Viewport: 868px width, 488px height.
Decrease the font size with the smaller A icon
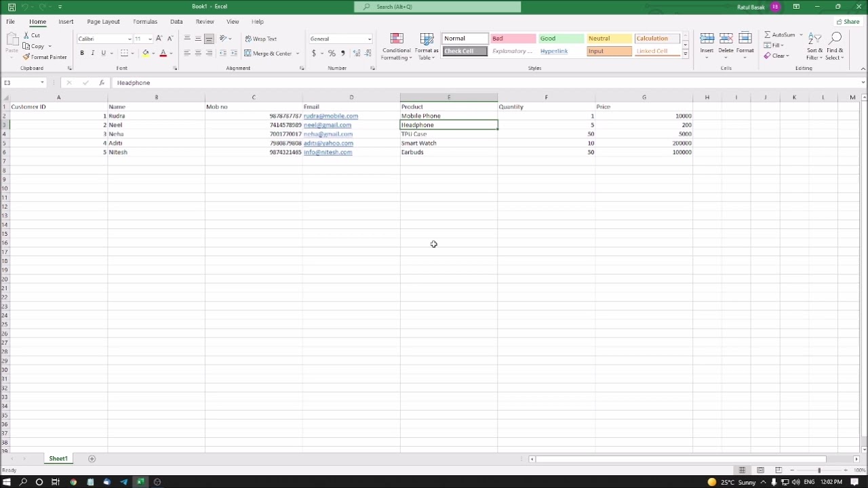click(170, 39)
